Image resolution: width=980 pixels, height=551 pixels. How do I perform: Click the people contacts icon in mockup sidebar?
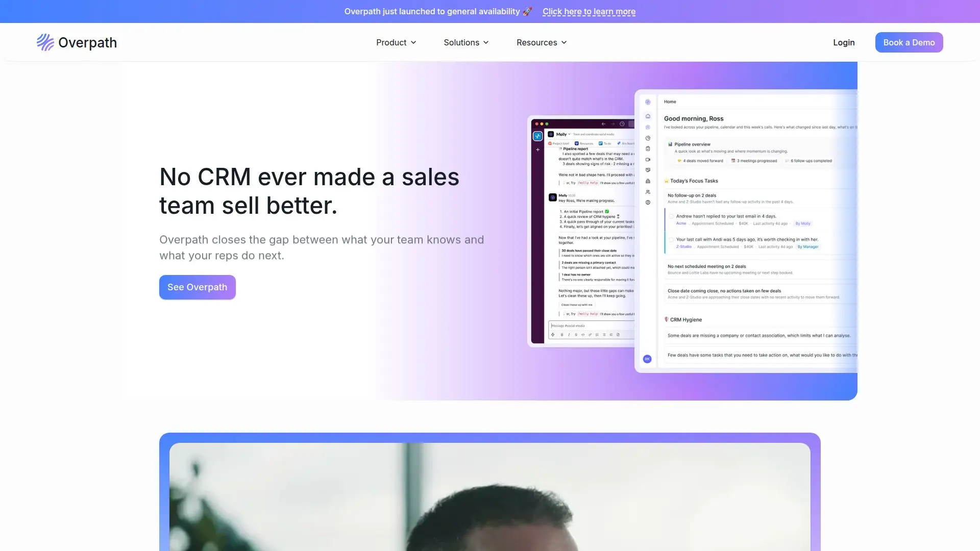pyautogui.click(x=648, y=192)
